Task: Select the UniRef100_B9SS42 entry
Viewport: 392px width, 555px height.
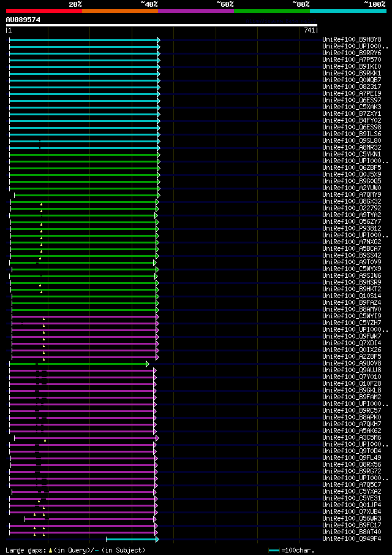Action: 352,255
